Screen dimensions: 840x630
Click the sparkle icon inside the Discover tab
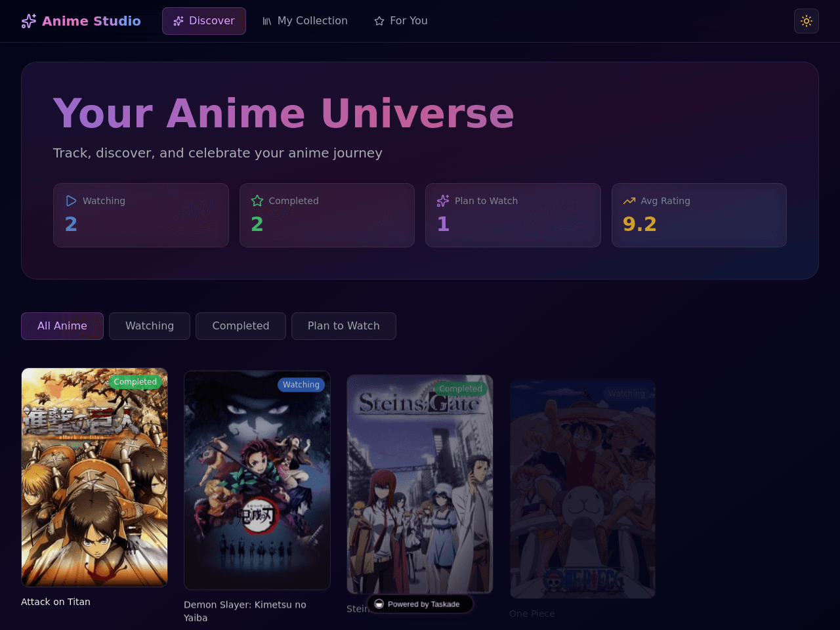click(178, 21)
